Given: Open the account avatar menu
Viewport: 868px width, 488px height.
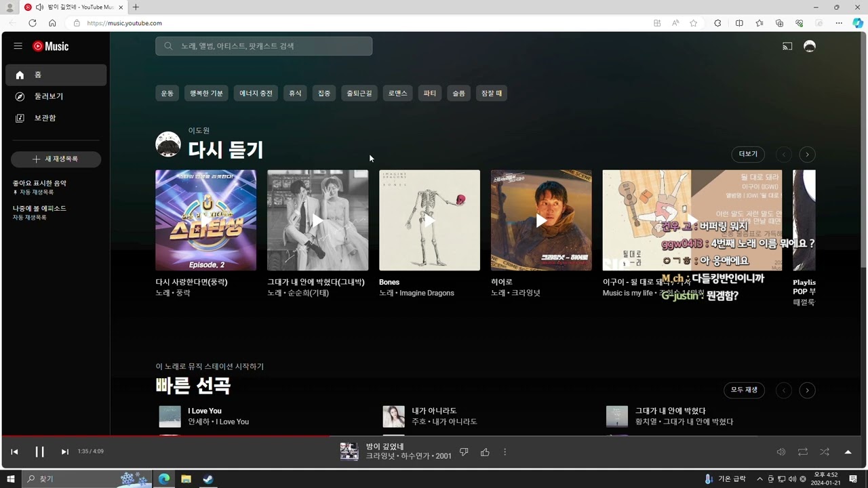Looking at the screenshot, I should (x=809, y=46).
